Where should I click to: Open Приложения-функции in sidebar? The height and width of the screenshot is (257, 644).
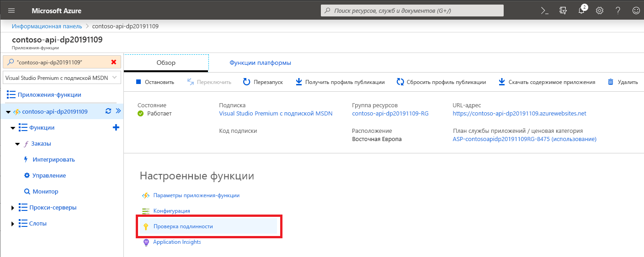tap(49, 95)
